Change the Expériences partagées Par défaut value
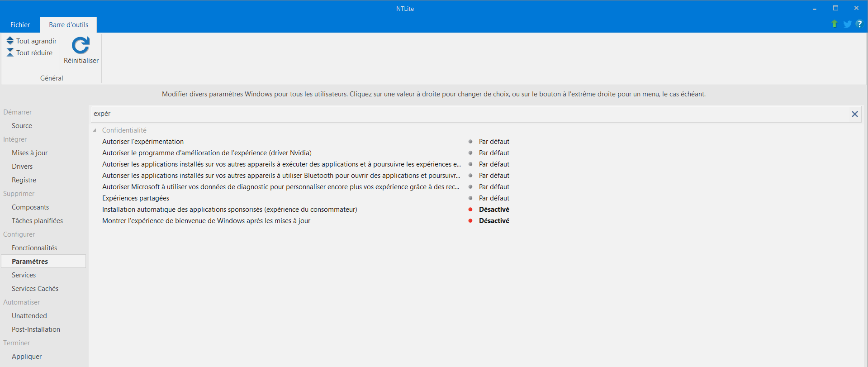This screenshot has width=868, height=367. pos(494,198)
